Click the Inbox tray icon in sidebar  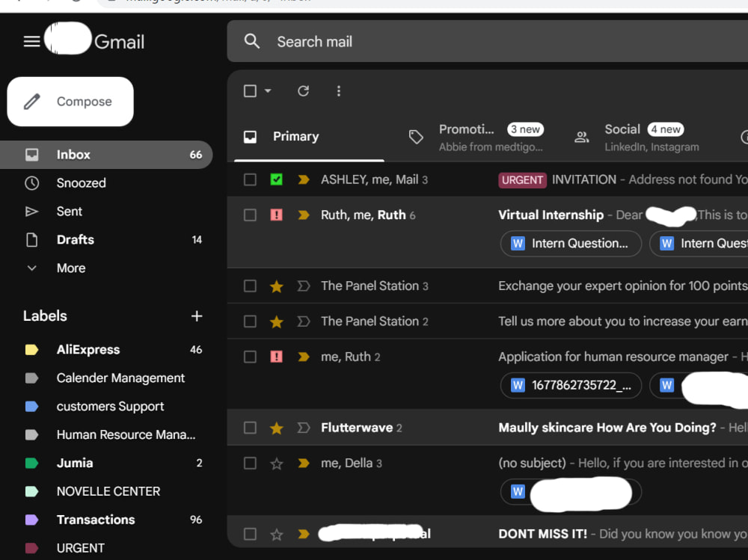pyautogui.click(x=32, y=155)
